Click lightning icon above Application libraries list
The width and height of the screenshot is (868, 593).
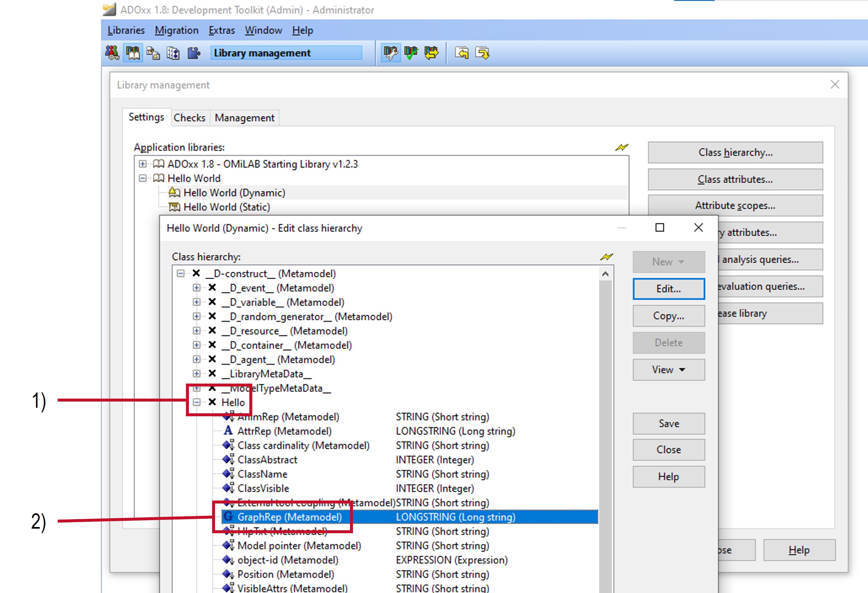click(622, 147)
